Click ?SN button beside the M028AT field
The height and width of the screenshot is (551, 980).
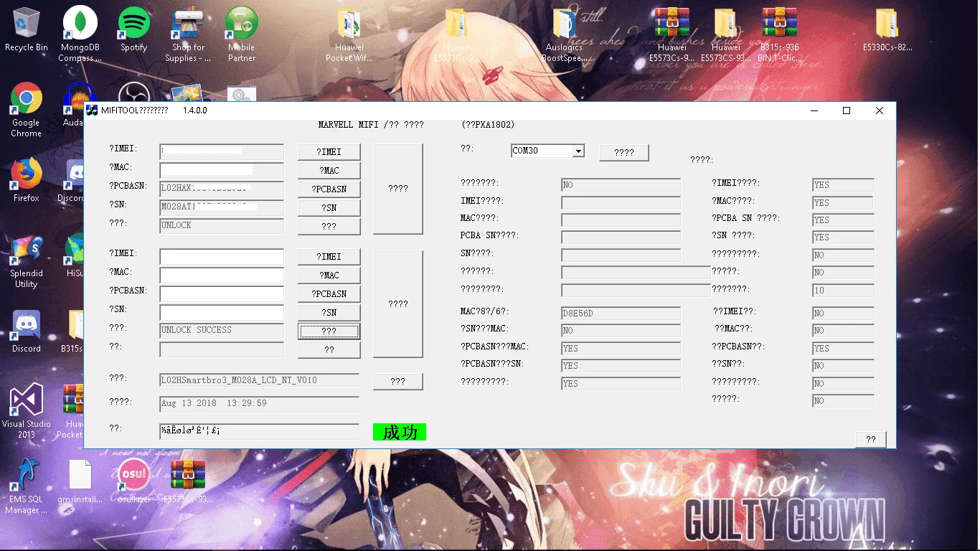click(x=329, y=208)
